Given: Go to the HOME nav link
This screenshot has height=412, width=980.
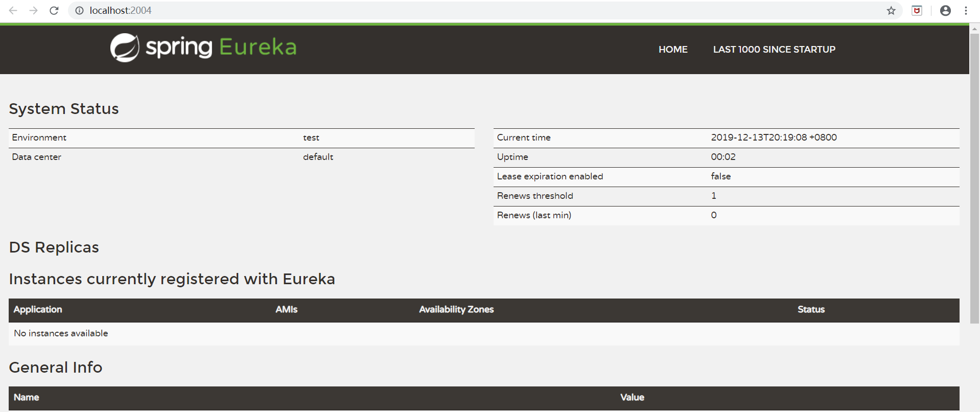Looking at the screenshot, I should coord(673,50).
